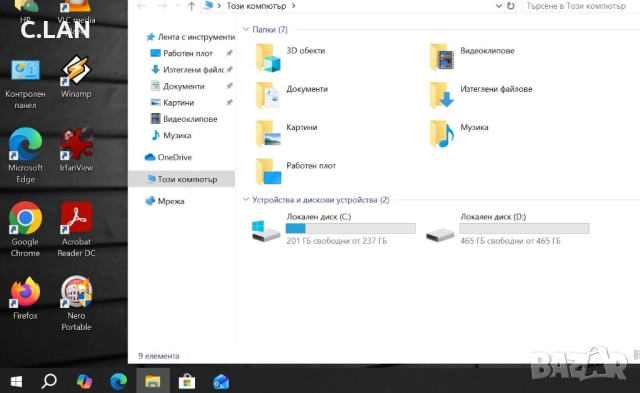Open the Изтеглени файлове folder in main pane
640x393 pixels.
(480, 95)
